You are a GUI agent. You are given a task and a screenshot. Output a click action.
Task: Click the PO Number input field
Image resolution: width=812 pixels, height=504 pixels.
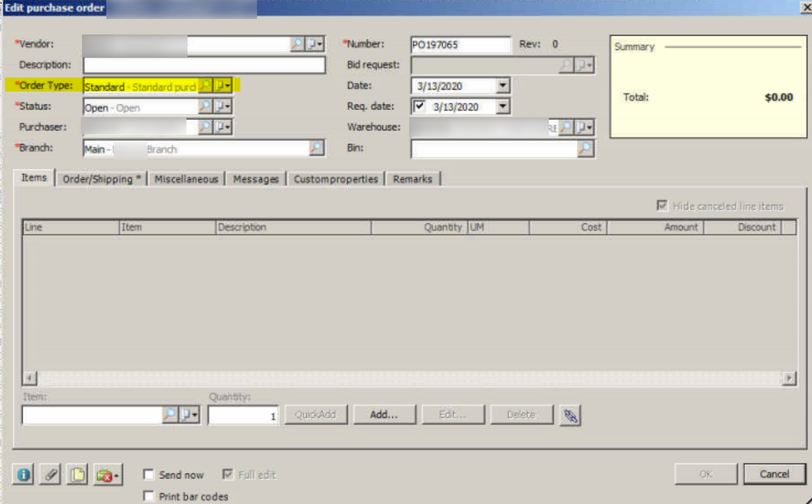[x=460, y=44]
